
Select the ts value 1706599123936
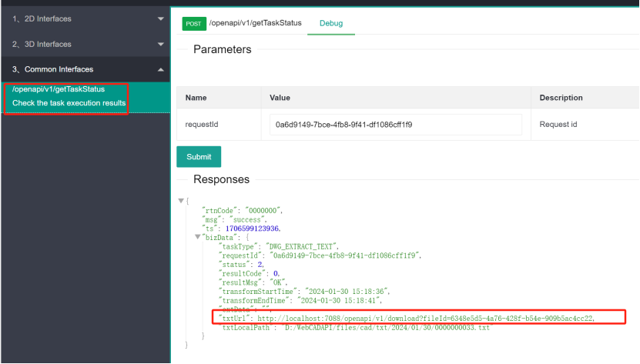tap(253, 229)
